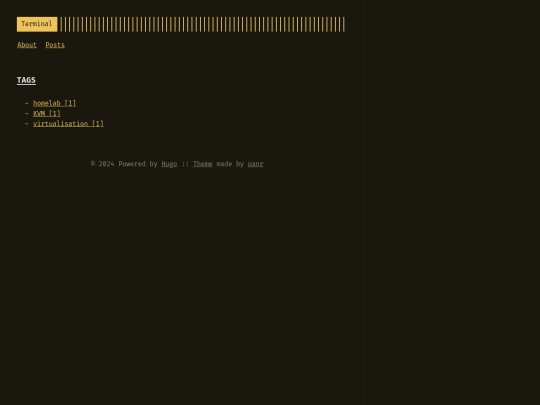Open the About page
Viewport: 540px width, 405px height.
pyautogui.click(x=27, y=45)
